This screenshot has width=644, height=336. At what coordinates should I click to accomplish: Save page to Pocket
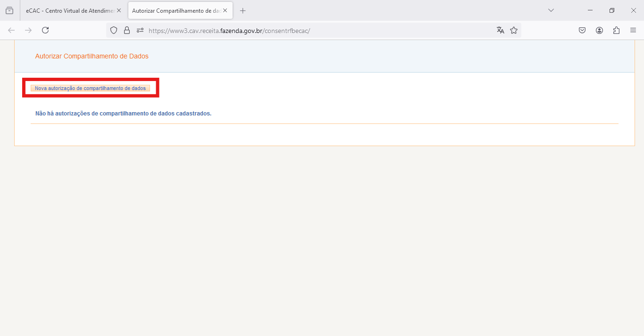click(x=582, y=30)
